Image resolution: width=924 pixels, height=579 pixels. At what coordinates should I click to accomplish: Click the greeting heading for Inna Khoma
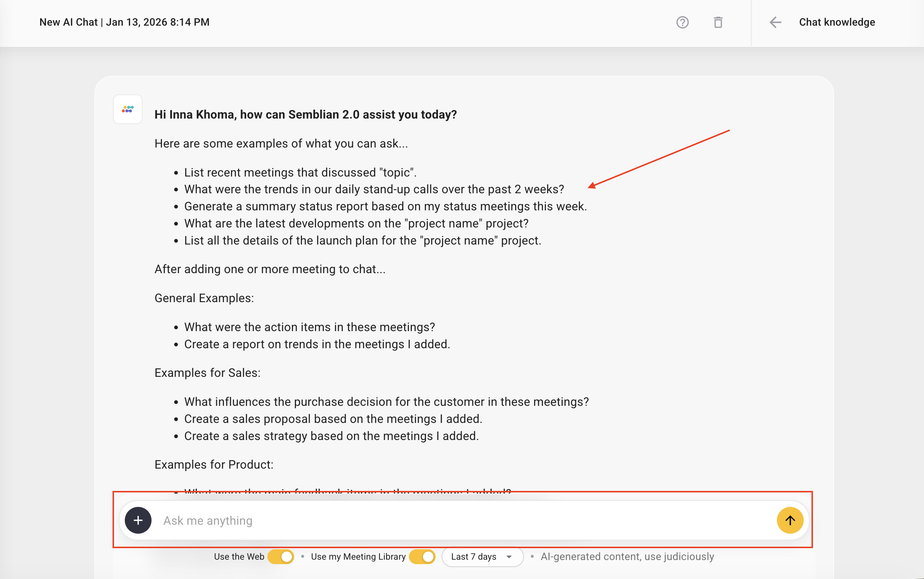(x=306, y=114)
